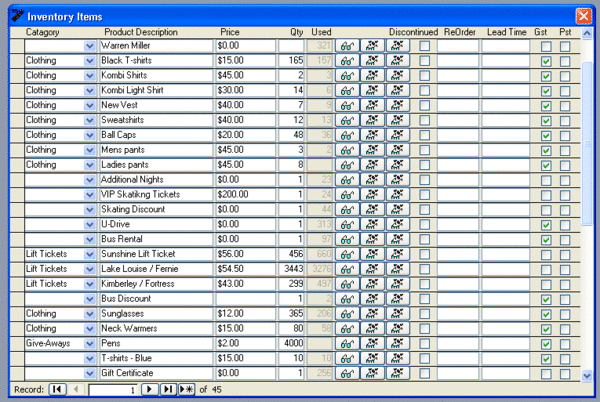Go to the next record
Viewport: 600px width, 402px height.
[x=150, y=389]
